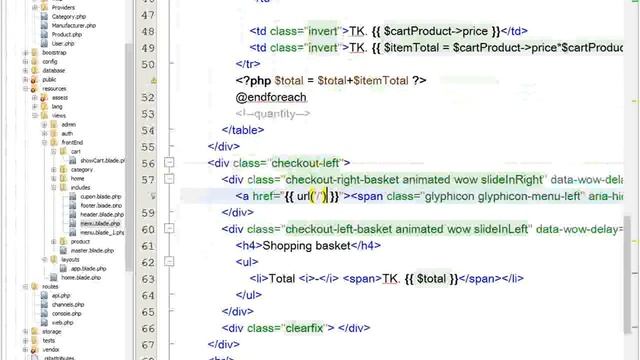The height and width of the screenshot is (360, 640).
Task: Click the editor vertical scrollbar thumb
Action: (628, 275)
